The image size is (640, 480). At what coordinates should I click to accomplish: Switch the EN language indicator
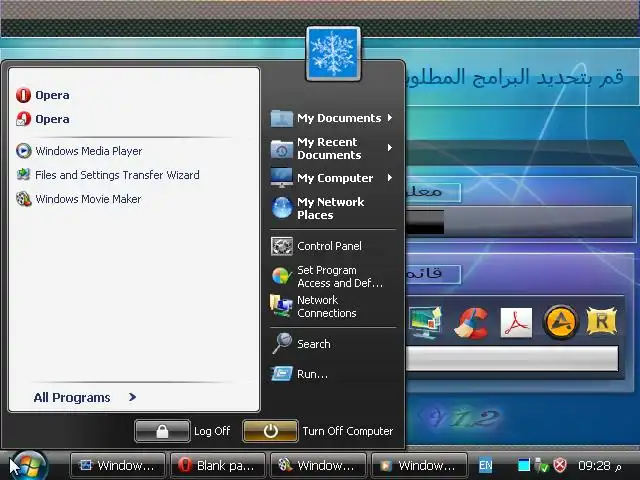(x=486, y=465)
